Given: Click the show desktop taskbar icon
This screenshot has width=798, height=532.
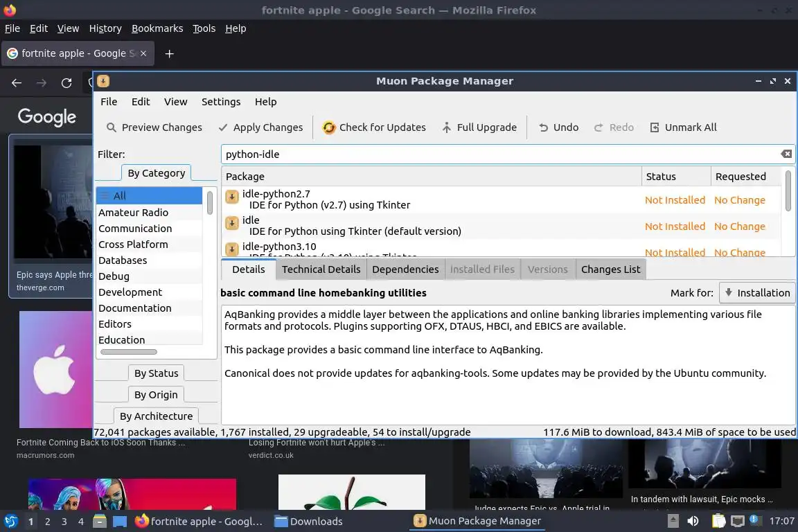Looking at the screenshot, I should click(120, 522).
